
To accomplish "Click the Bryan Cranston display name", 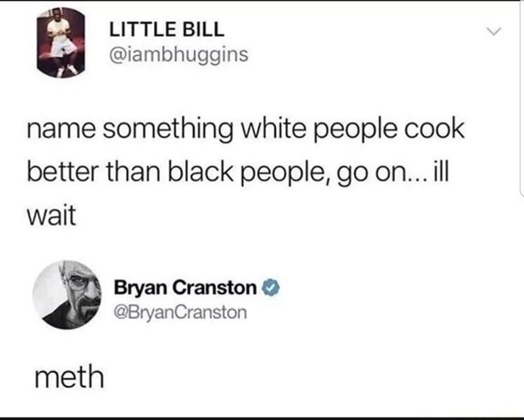I will pos(185,287).
